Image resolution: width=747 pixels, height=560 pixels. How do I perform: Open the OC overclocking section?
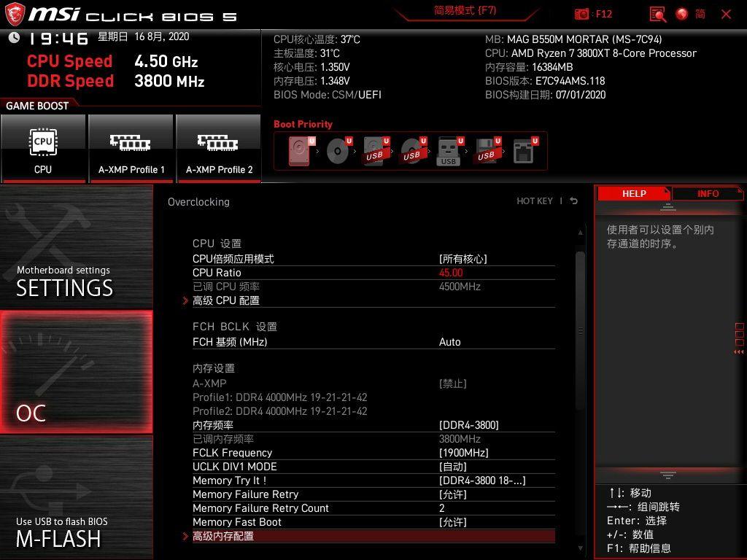tap(76, 373)
